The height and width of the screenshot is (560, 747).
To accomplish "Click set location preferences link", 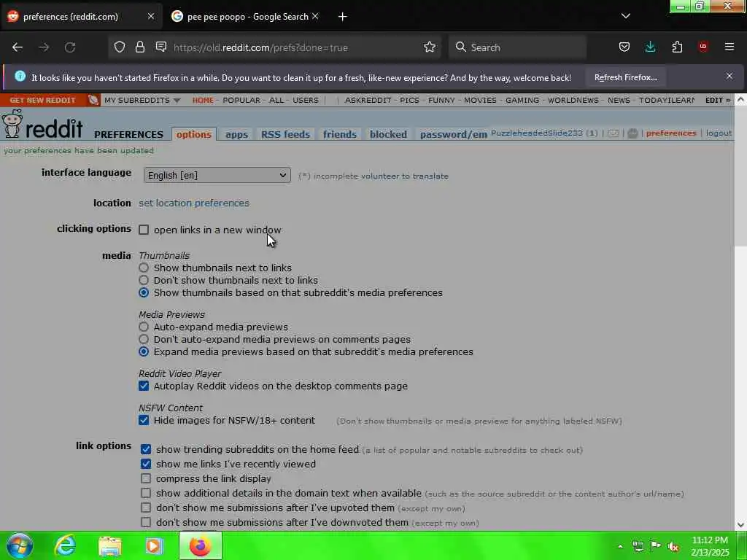I will click(x=194, y=203).
